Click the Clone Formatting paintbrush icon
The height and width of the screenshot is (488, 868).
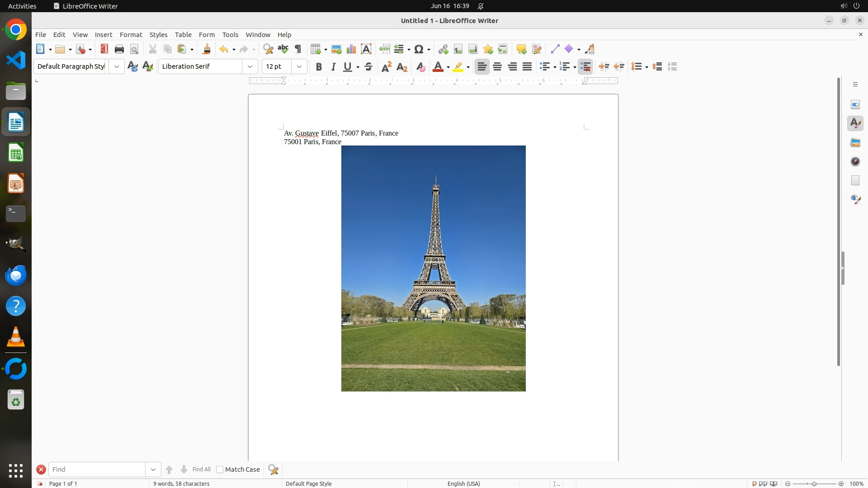[x=207, y=49]
